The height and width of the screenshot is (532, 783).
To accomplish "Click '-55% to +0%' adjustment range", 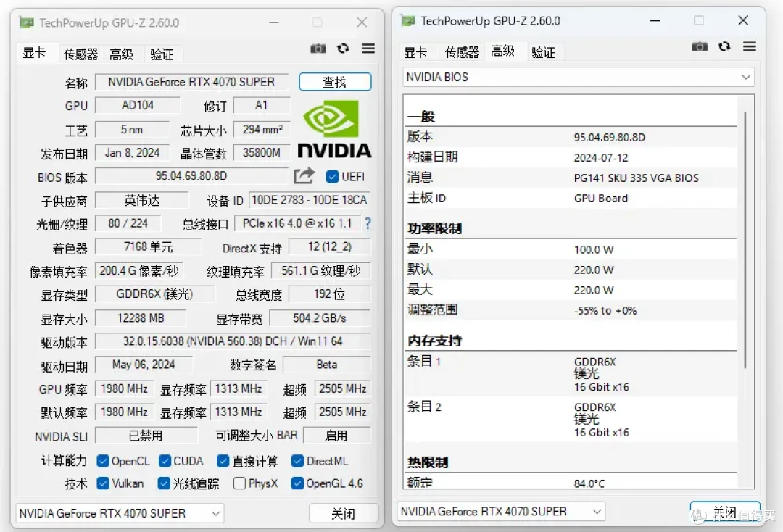I will [605, 310].
